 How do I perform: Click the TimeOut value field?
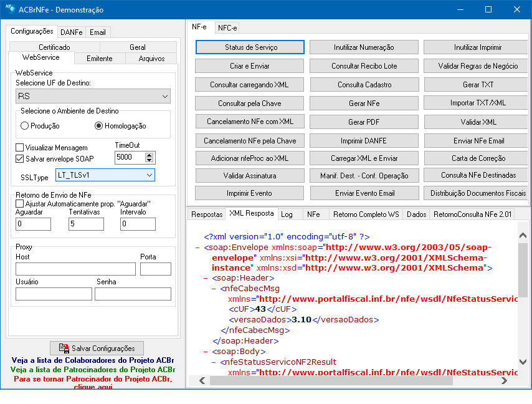(130, 158)
